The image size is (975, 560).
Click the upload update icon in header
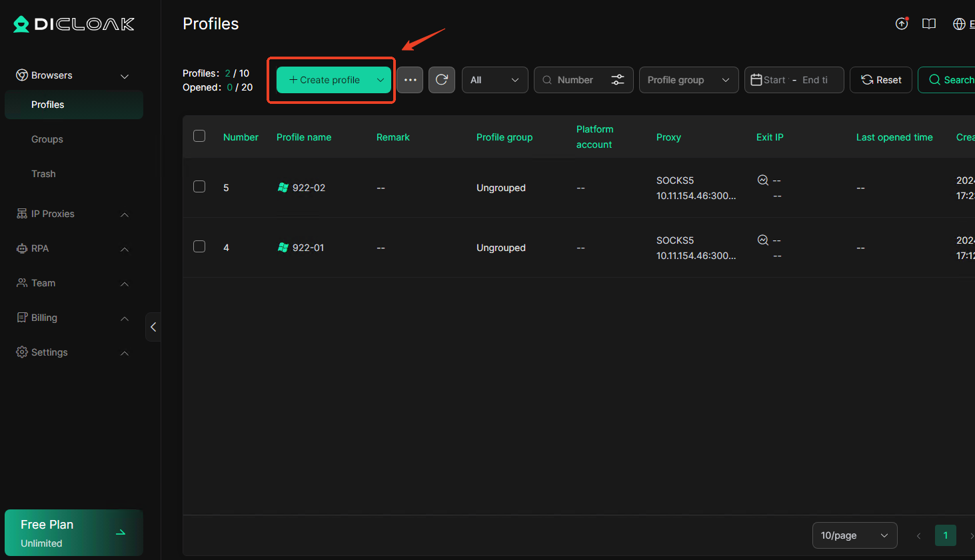[901, 24]
